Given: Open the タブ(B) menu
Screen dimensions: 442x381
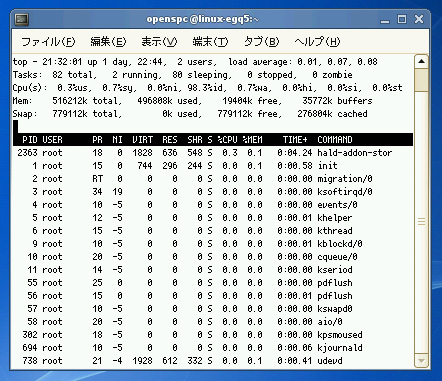Looking at the screenshot, I should pyautogui.click(x=261, y=42).
